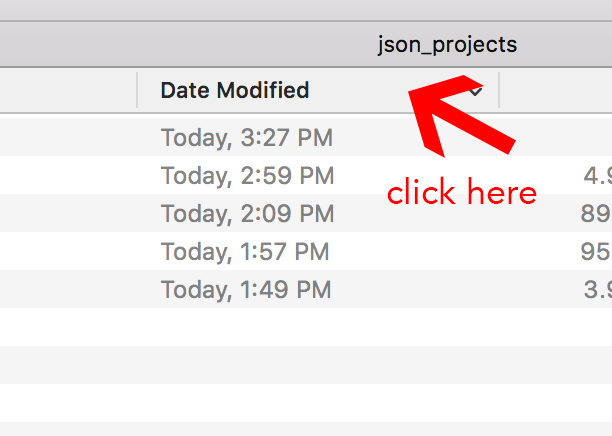Click the Date Modified column header
Image resolution: width=612 pixels, height=436 pixels.
318,90
